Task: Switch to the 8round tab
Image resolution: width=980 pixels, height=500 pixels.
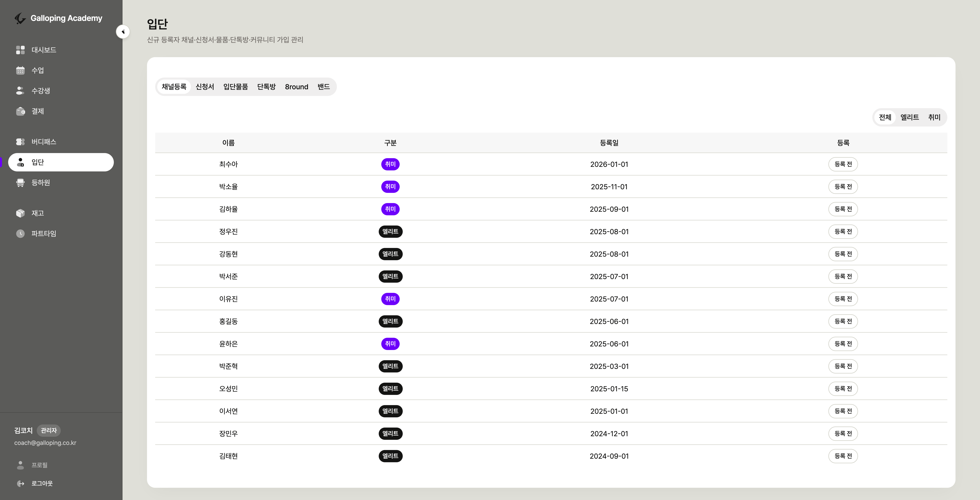Action: pos(296,87)
